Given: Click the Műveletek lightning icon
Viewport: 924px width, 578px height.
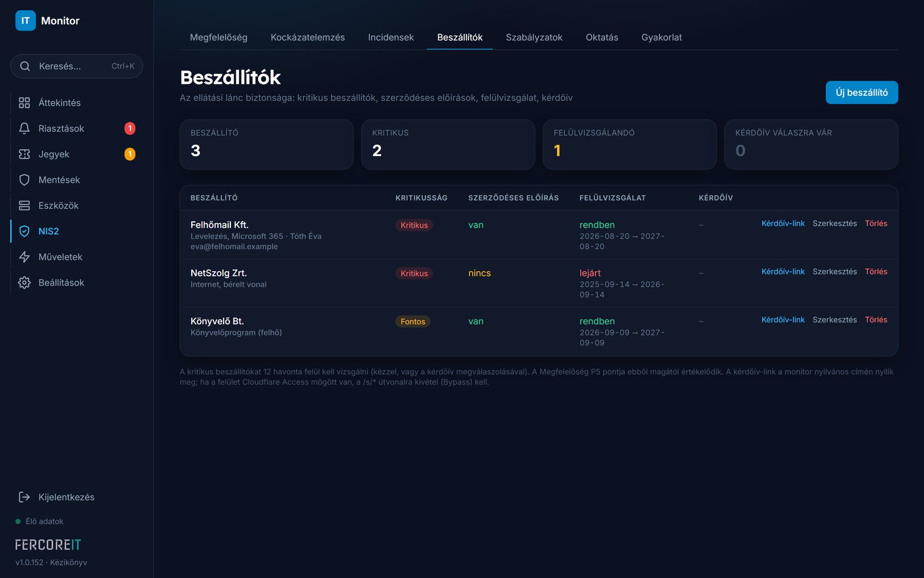Looking at the screenshot, I should tap(24, 257).
